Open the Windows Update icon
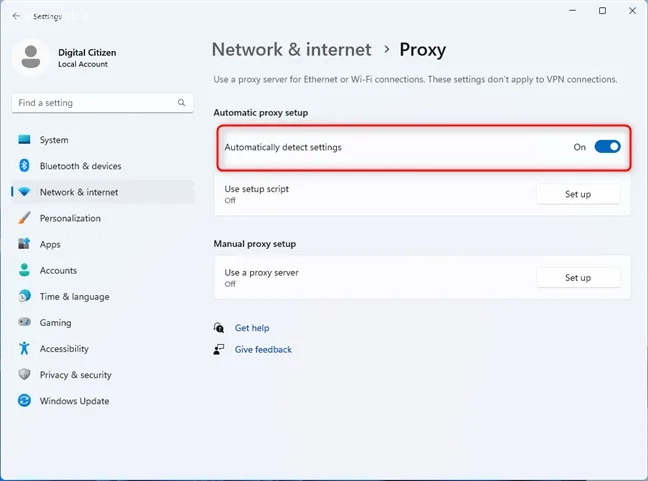This screenshot has width=648, height=481. coord(24,401)
